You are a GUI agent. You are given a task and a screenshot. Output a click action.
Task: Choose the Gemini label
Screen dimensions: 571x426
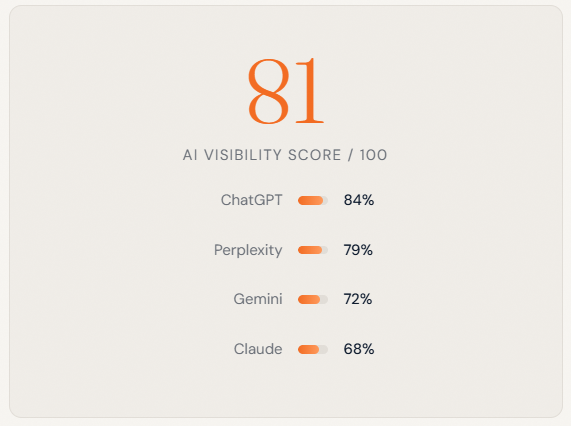click(x=258, y=299)
